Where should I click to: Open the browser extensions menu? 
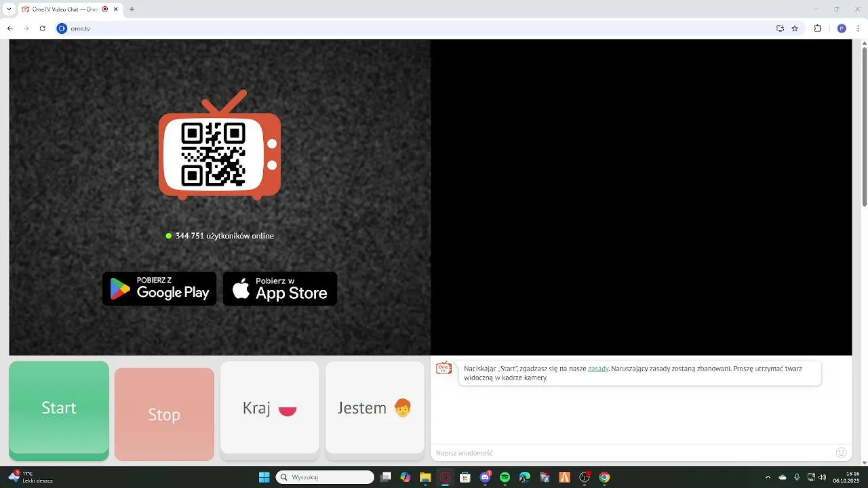tap(818, 28)
